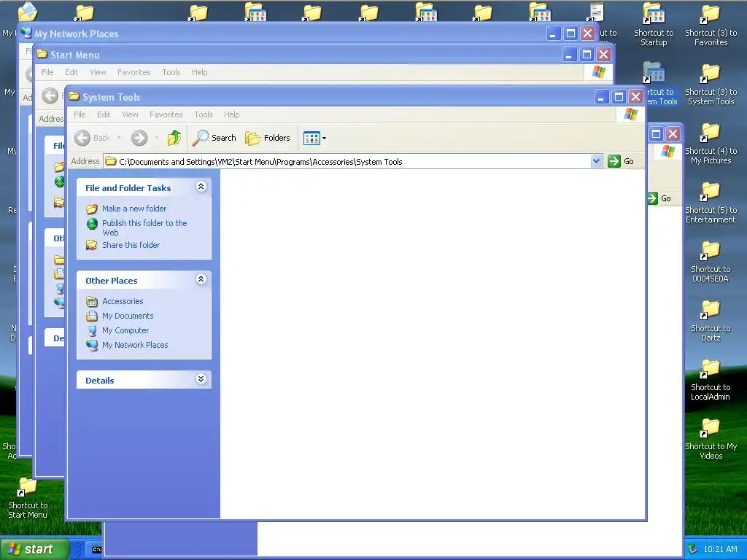Click the My Computer icon in Other Places
The height and width of the screenshot is (560, 747).
click(x=92, y=331)
